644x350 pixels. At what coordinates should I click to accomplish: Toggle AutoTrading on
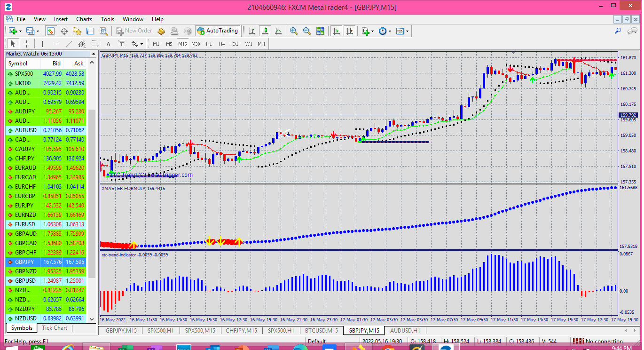point(217,31)
